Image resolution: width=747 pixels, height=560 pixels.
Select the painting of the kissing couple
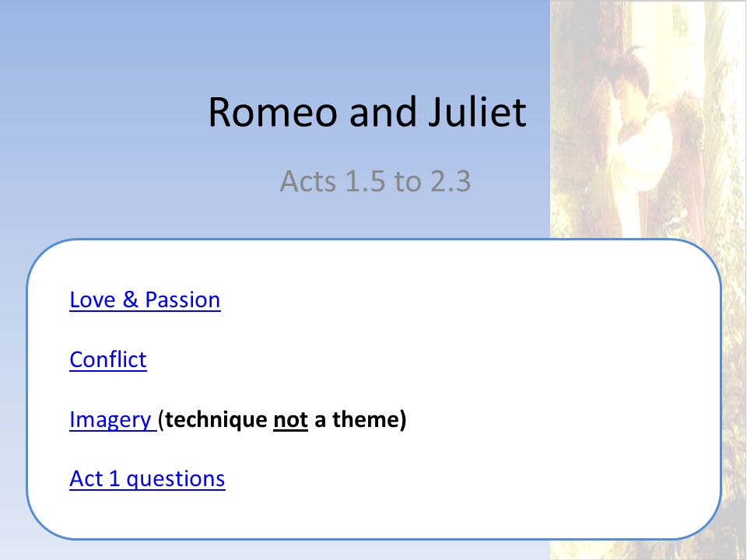[x=648, y=280]
